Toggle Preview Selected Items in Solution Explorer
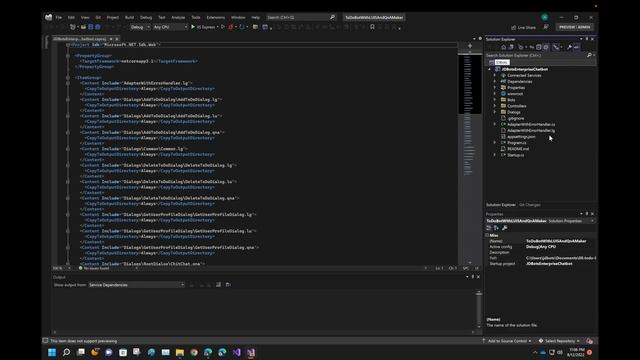The width and height of the screenshot is (640, 360). click(577, 47)
